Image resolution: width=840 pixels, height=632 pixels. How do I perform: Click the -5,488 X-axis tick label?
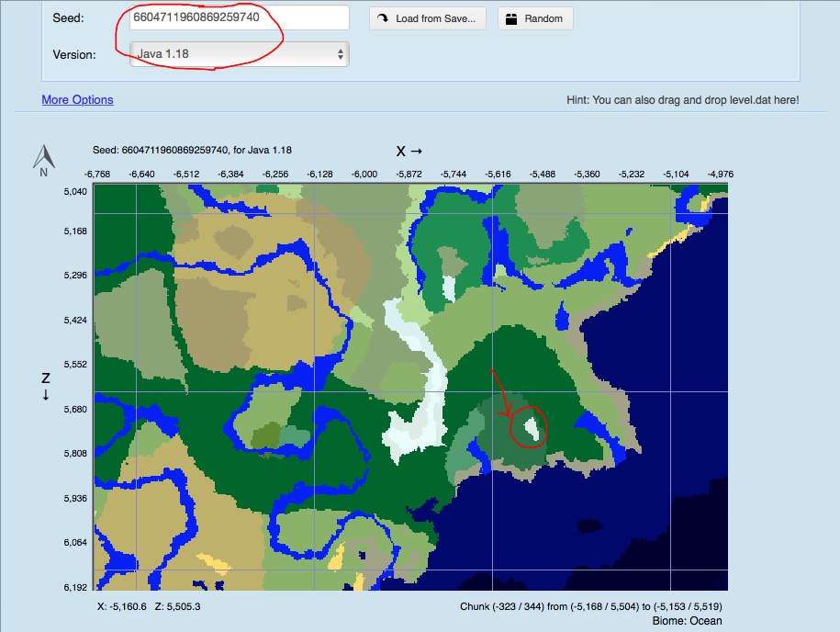543,175
